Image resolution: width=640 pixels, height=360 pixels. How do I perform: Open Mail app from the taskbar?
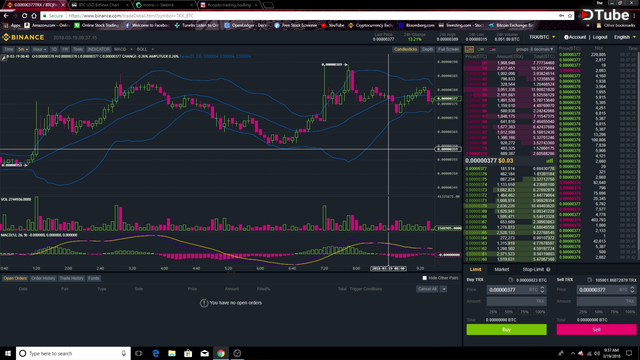click(x=204, y=353)
